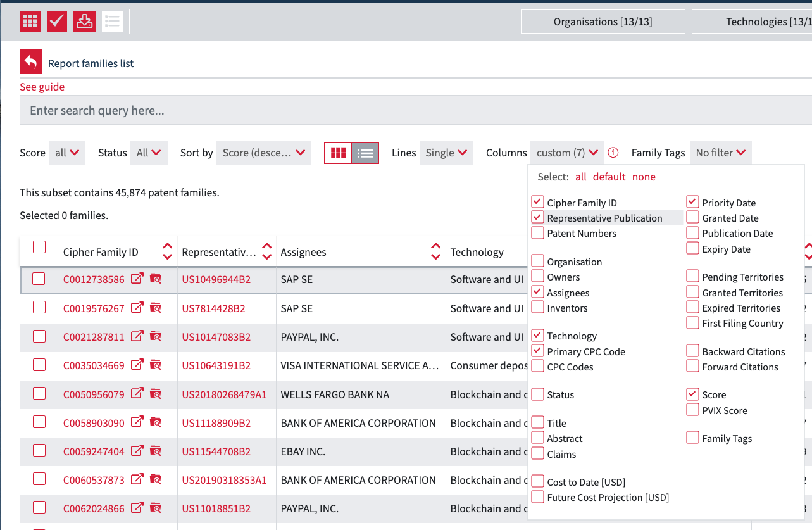Enable Title column checkbox

(x=537, y=422)
